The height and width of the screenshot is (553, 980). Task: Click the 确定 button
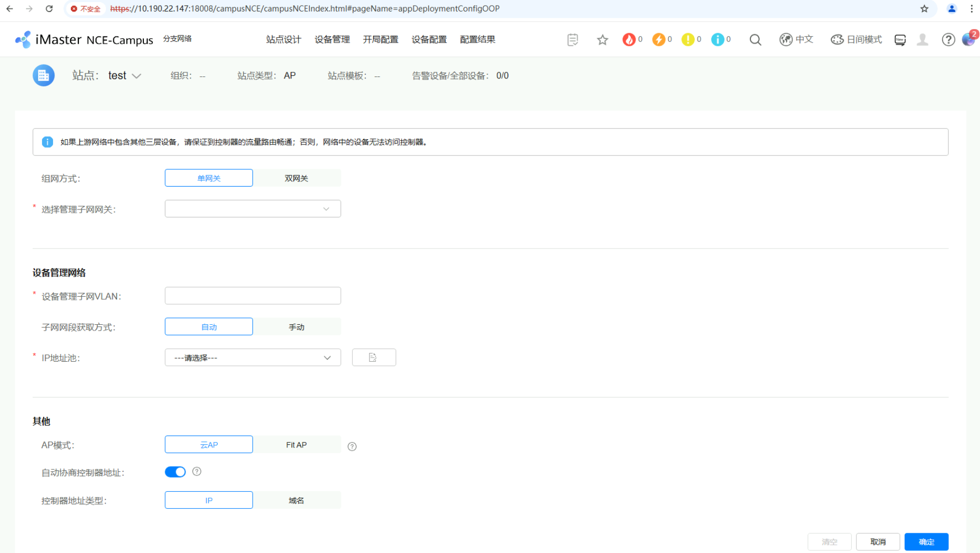(x=926, y=542)
